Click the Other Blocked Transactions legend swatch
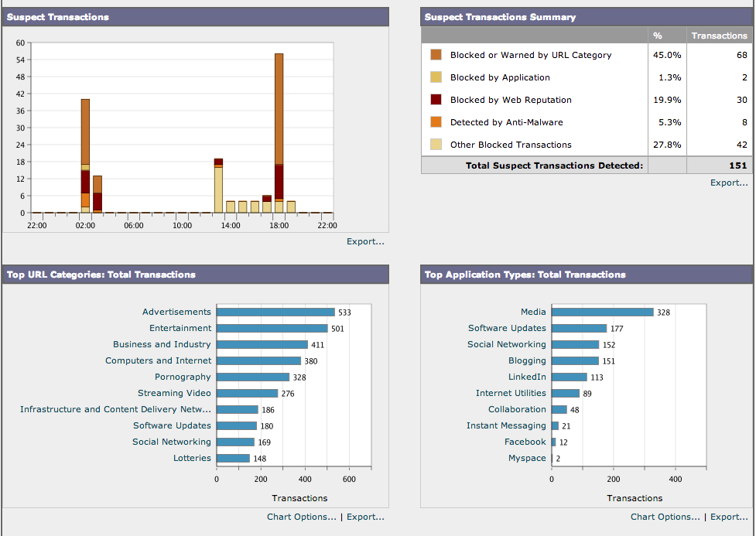Viewport: 756px width, 536px height. [x=436, y=145]
